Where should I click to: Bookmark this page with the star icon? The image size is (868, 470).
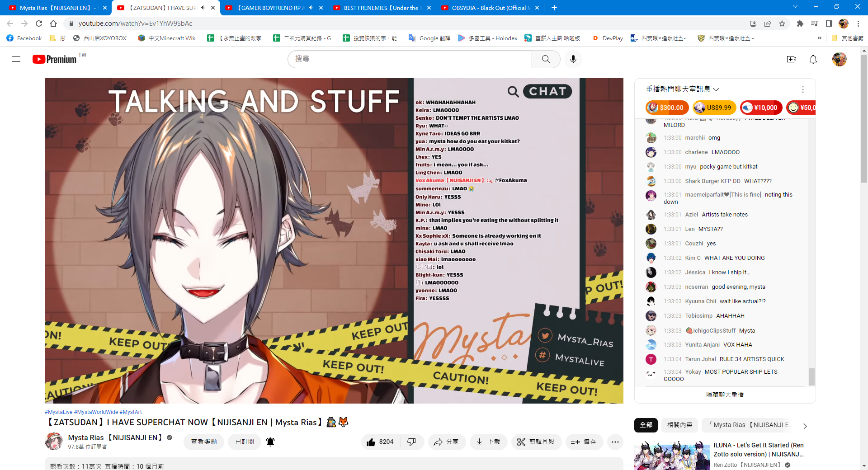(x=782, y=23)
